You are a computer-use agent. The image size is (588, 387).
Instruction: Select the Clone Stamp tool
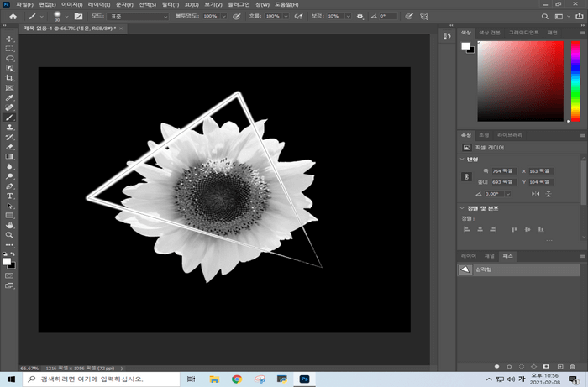[x=9, y=127]
